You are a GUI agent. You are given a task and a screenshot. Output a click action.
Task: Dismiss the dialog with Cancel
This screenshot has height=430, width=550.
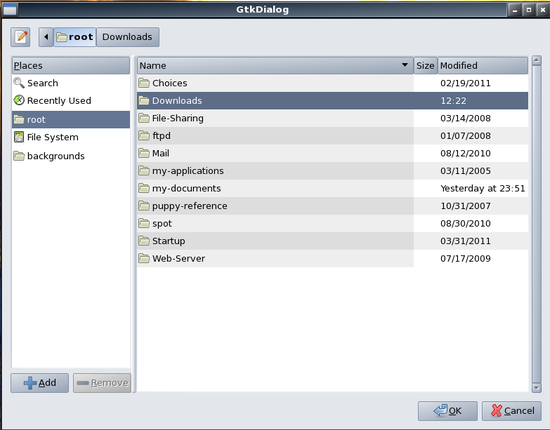pyautogui.click(x=512, y=411)
